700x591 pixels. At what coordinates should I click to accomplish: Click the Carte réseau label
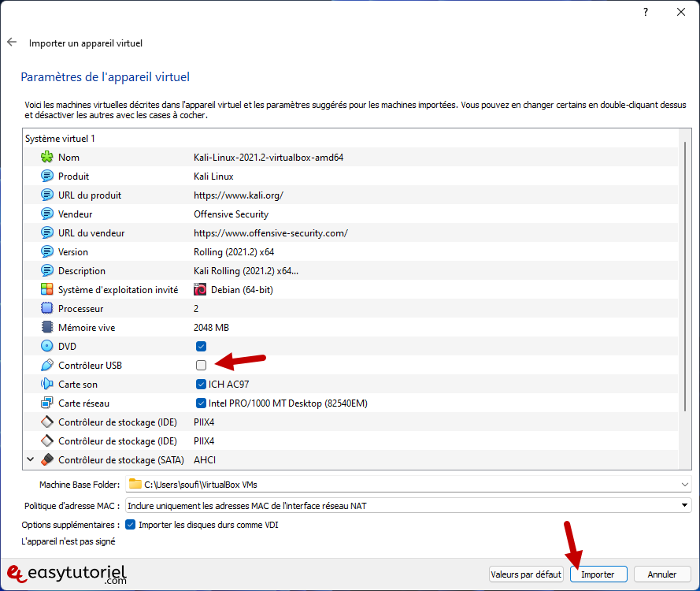[x=84, y=403]
